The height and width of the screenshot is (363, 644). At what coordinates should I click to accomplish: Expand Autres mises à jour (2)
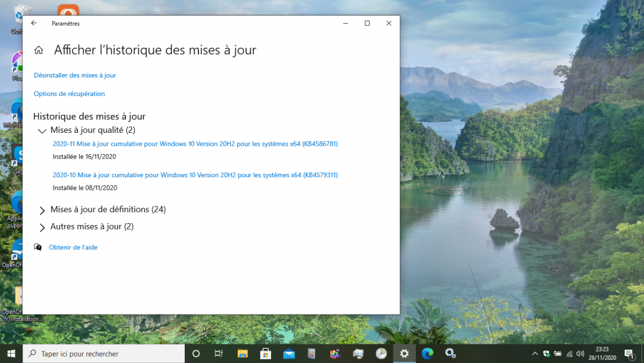43,227
